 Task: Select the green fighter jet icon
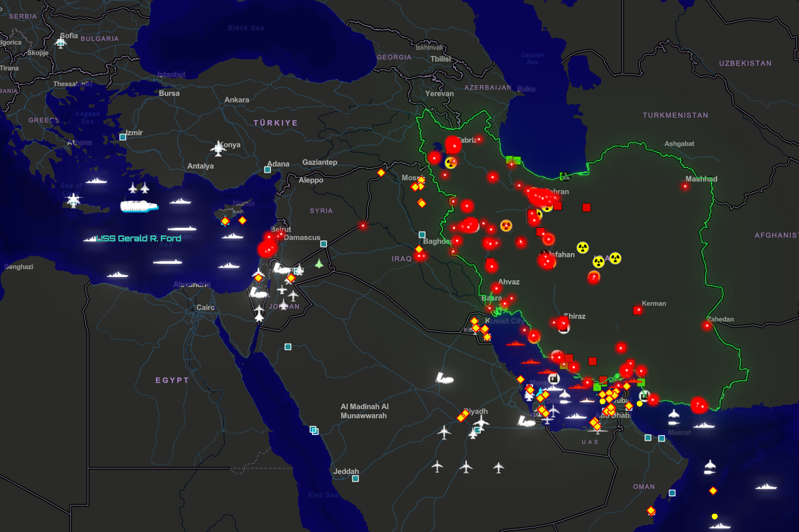pos(319,263)
